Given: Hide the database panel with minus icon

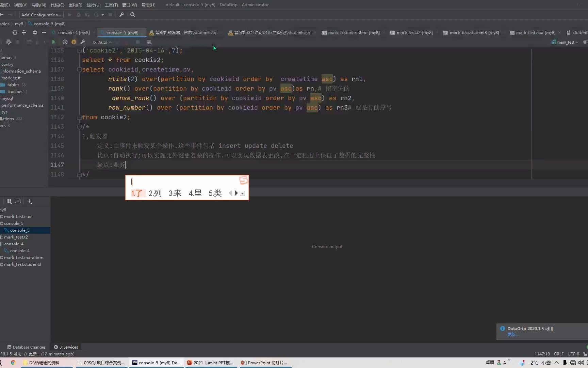Looking at the screenshot, I should 44,32.
